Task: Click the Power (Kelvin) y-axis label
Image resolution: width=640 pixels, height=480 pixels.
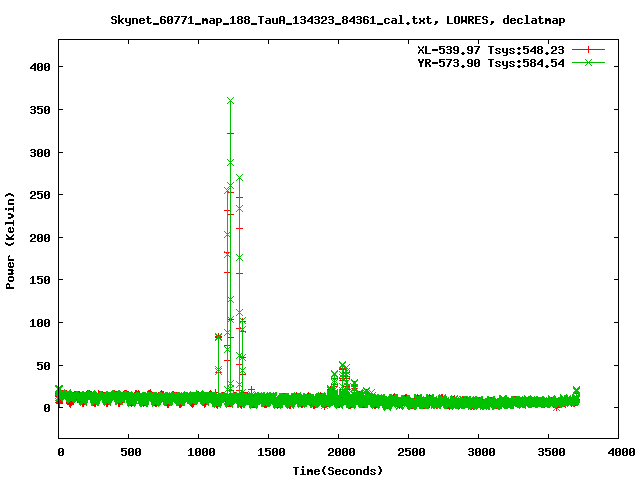Action: [x=10, y=241]
